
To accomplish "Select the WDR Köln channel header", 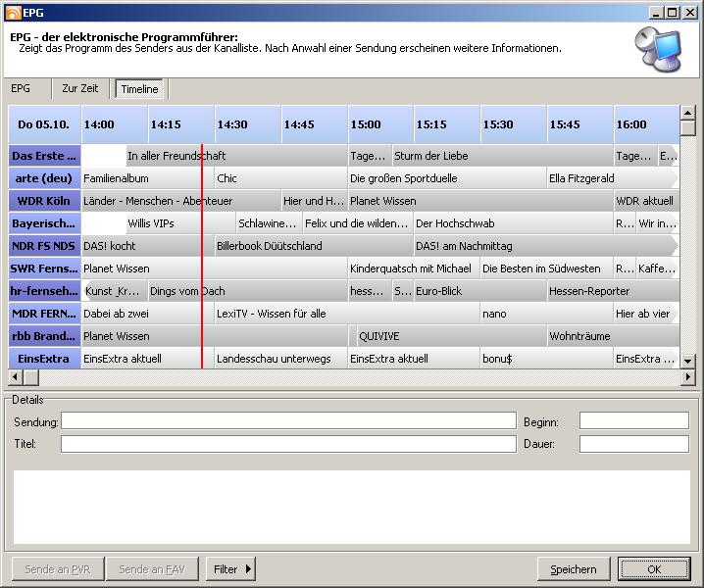I will click(44, 201).
